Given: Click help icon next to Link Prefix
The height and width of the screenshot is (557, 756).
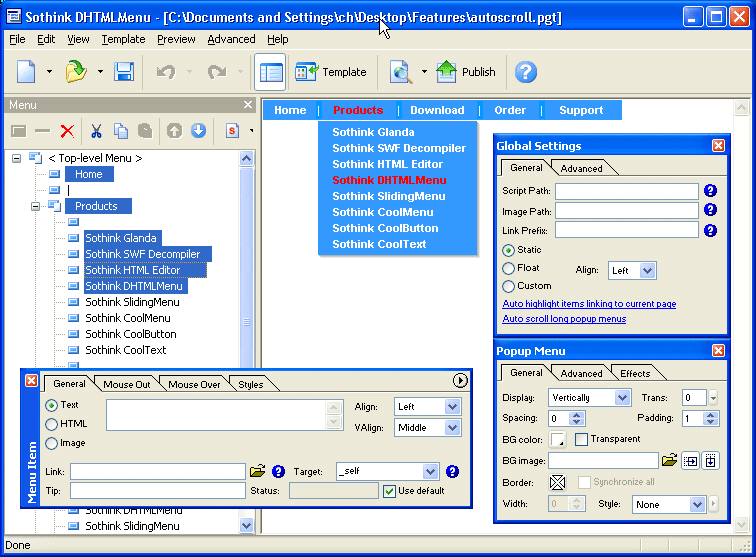Looking at the screenshot, I should tap(710, 231).
